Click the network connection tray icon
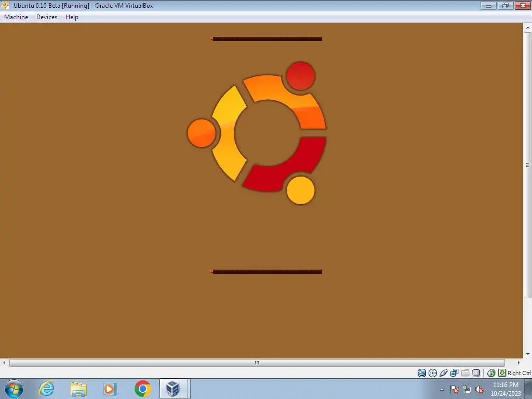Screen dimensions: 532x399 click(x=467, y=390)
